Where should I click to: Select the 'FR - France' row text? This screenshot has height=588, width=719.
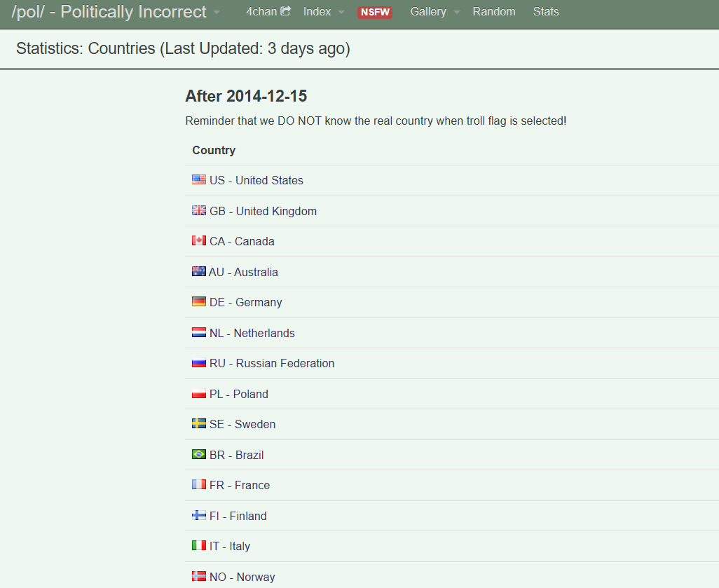pyautogui.click(x=240, y=485)
